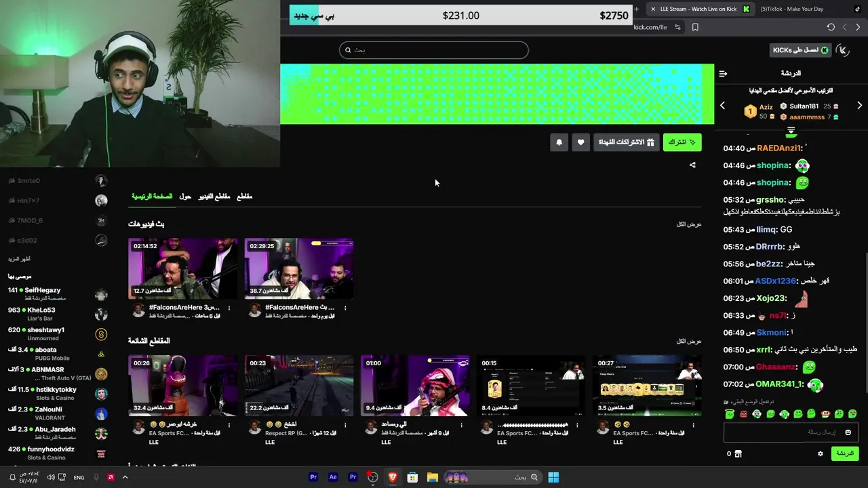
Task: Open ZaNouNi VALORANT channel in sidebar
Action: tap(58, 413)
